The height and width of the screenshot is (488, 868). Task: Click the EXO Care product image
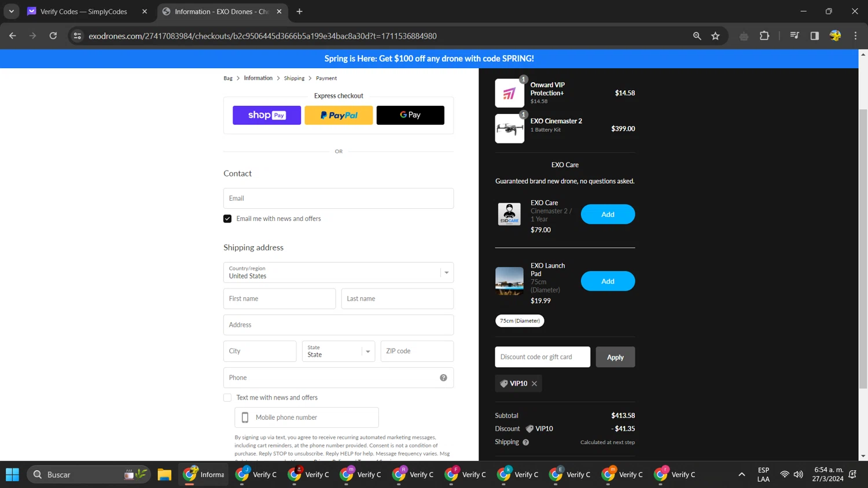[509, 214]
